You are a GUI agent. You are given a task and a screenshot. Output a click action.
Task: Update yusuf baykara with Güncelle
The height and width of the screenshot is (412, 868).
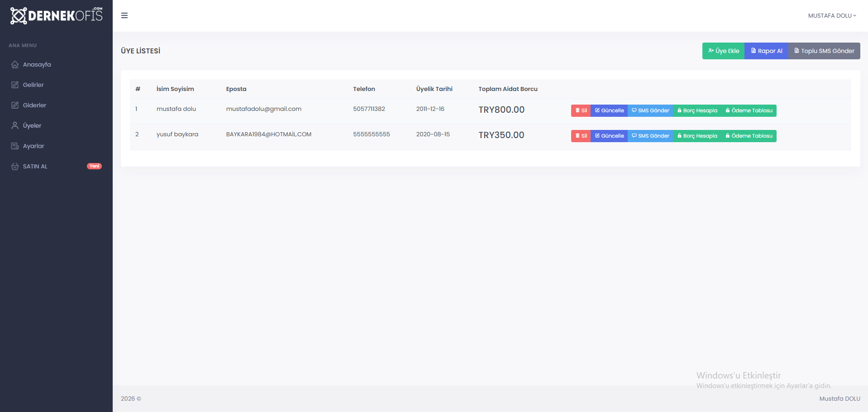click(x=609, y=136)
